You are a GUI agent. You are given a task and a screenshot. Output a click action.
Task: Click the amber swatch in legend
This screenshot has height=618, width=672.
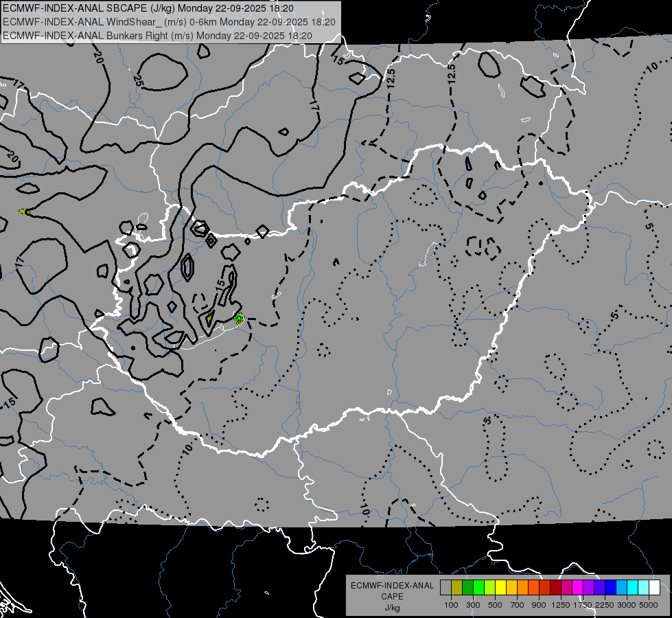511,588
